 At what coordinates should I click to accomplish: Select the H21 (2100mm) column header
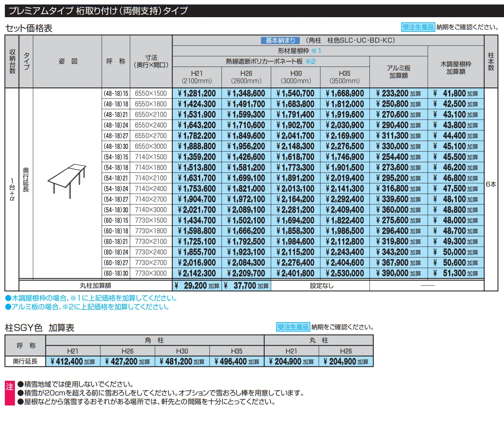197,77
